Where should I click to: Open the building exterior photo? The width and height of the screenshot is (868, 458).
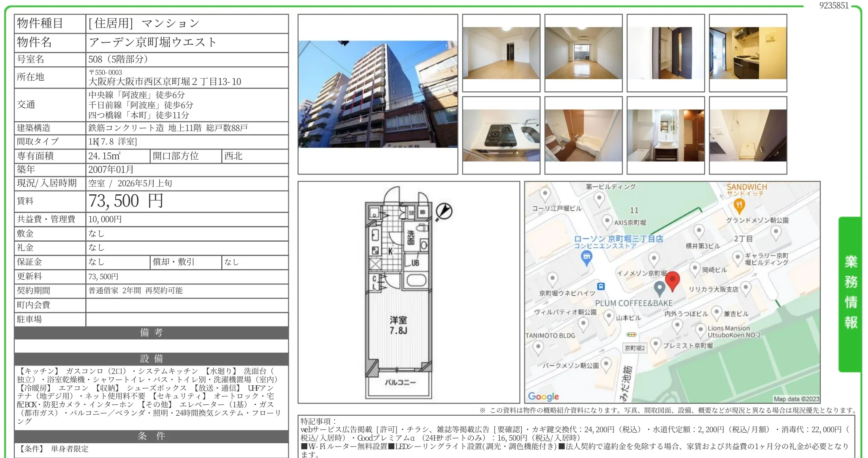point(377,94)
